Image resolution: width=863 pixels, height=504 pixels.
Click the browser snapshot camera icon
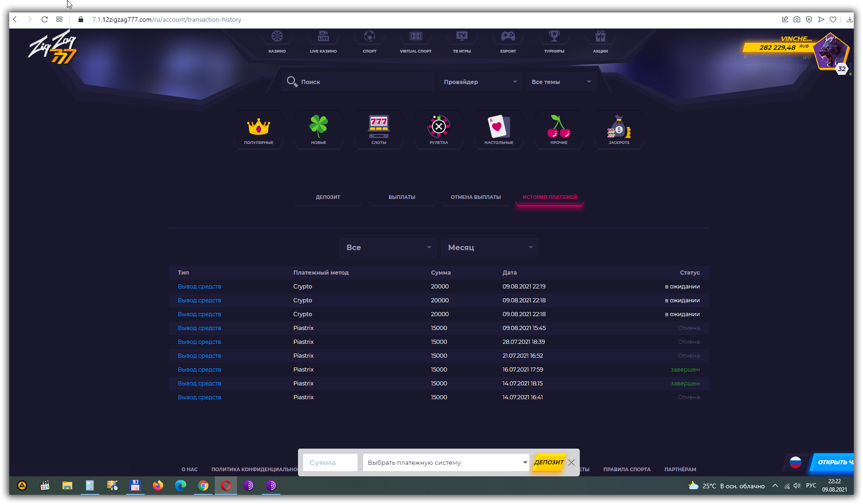[x=797, y=19]
